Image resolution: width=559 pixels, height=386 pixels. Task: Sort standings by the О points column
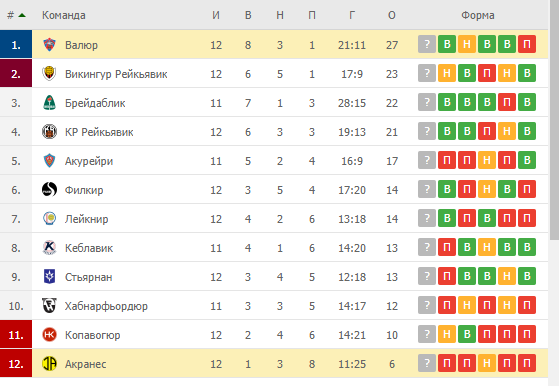click(391, 15)
